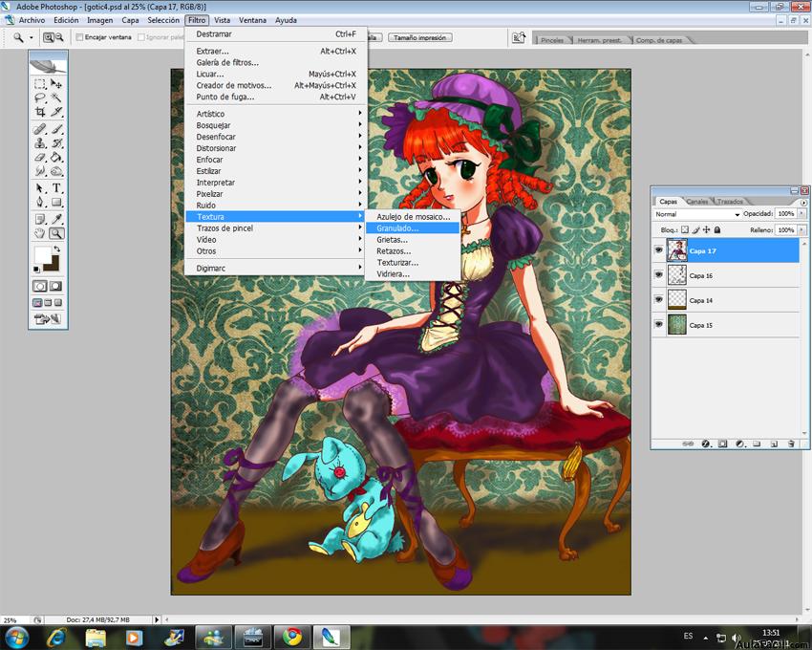Select the Paint Bucket tool

click(56, 157)
